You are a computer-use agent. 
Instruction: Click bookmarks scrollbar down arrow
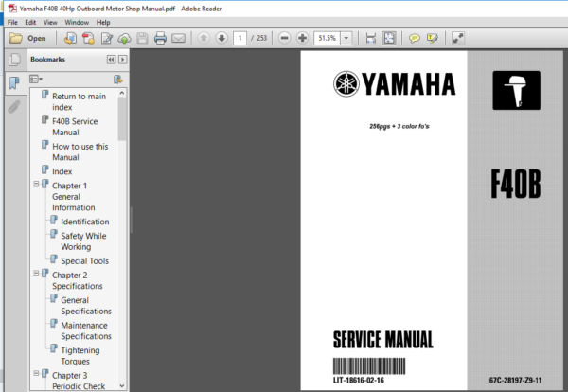[122, 385]
